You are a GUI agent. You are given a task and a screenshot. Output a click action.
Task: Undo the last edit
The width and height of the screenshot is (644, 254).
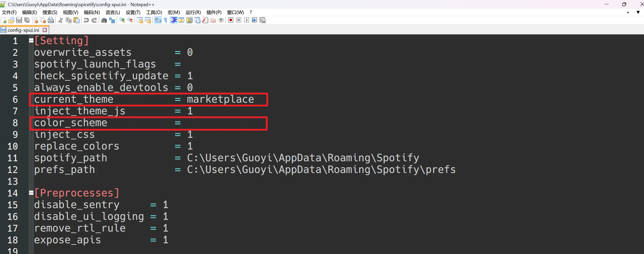pos(86,20)
